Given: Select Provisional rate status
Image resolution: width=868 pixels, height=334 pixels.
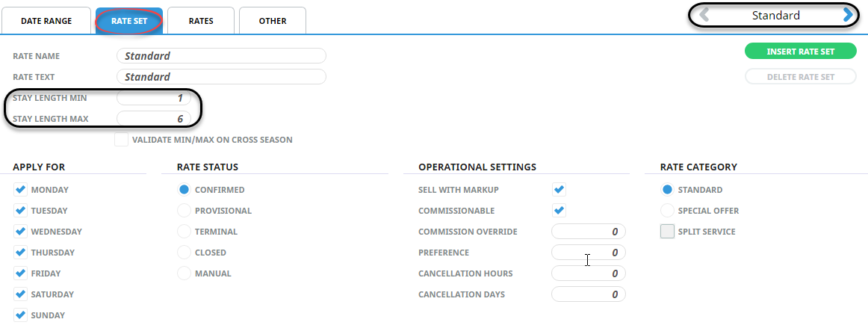Looking at the screenshot, I should (x=185, y=211).
